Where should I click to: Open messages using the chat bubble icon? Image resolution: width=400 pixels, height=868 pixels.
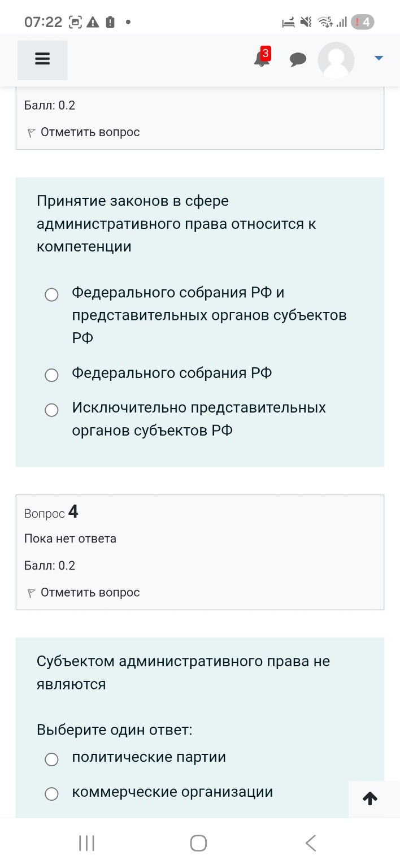[298, 59]
